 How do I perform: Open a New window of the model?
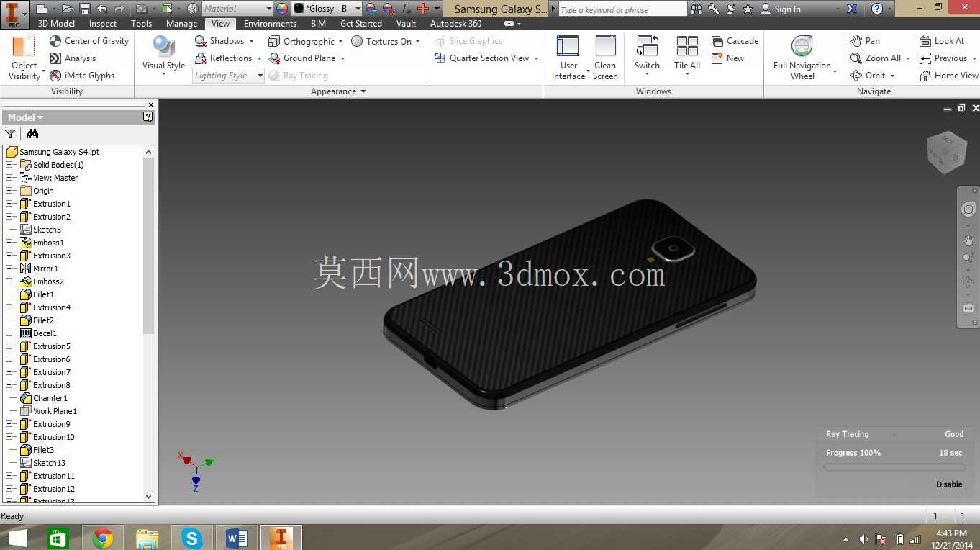pyautogui.click(x=727, y=58)
